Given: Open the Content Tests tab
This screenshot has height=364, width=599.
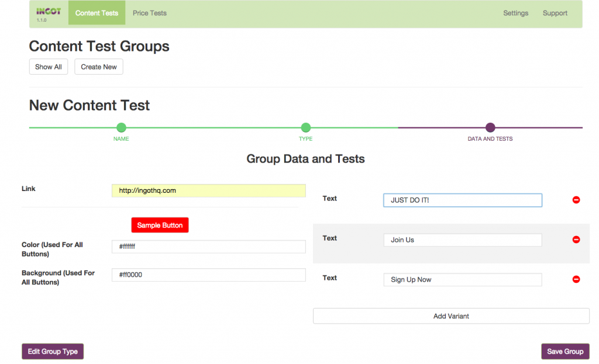Looking at the screenshot, I should pos(97,13).
